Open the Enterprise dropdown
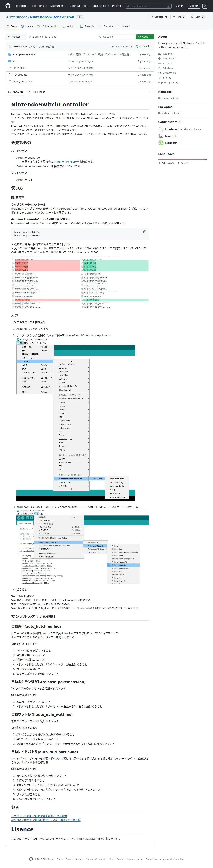This screenshot has width=213, height=868. 100,6
